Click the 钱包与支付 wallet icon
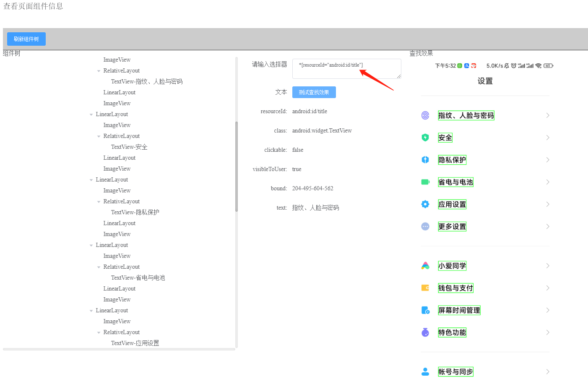 (x=425, y=288)
